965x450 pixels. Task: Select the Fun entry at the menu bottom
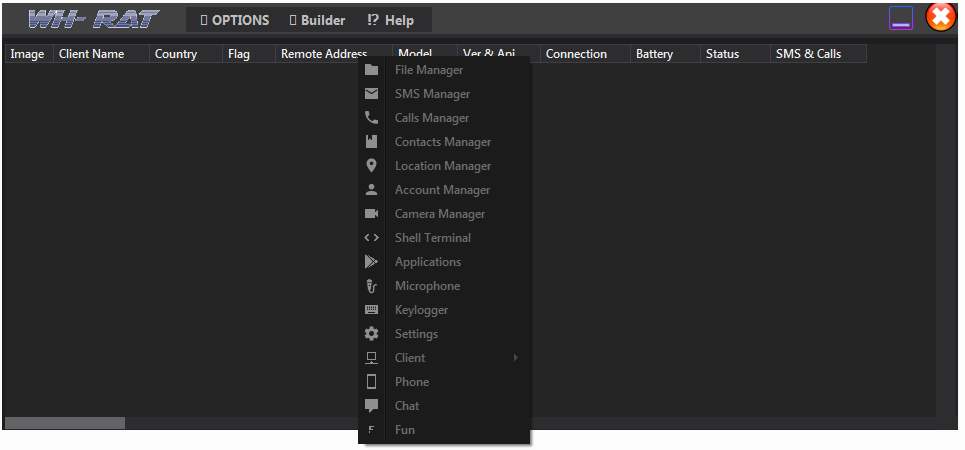tap(444, 430)
